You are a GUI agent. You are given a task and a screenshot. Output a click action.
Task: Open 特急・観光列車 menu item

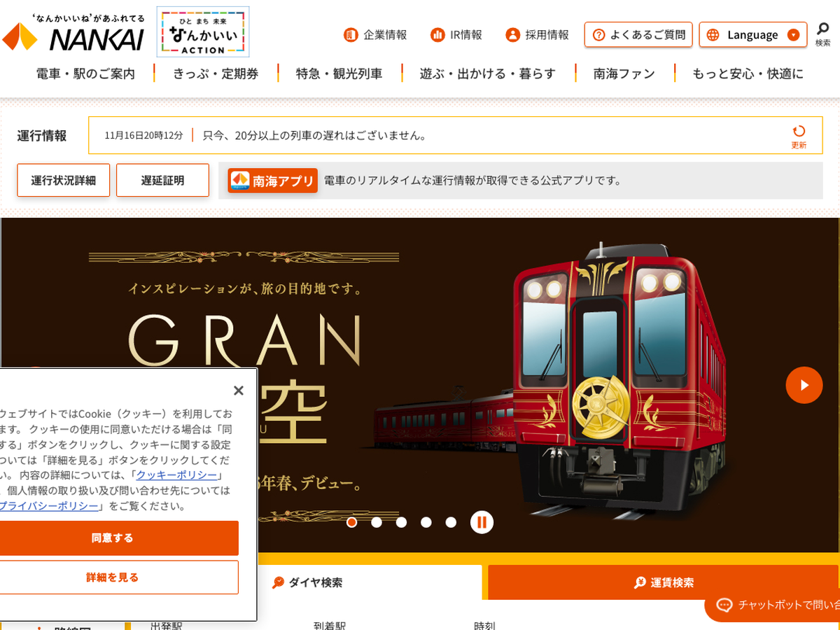click(339, 73)
